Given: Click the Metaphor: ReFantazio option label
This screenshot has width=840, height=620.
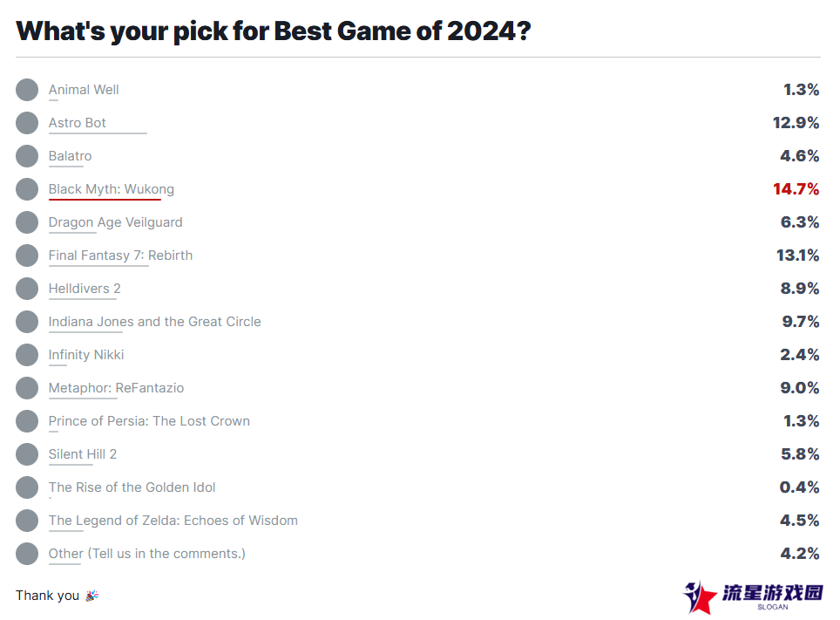Looking at the screenshot, I should click(x=116, y=388).
